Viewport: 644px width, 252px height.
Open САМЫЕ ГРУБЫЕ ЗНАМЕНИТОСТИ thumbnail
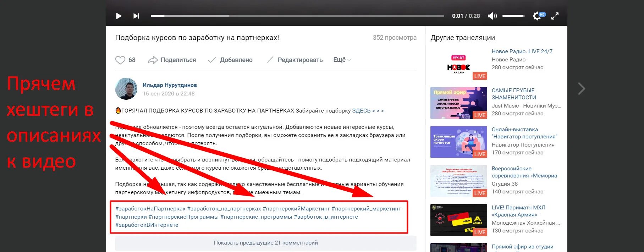[x=459, y=103]
